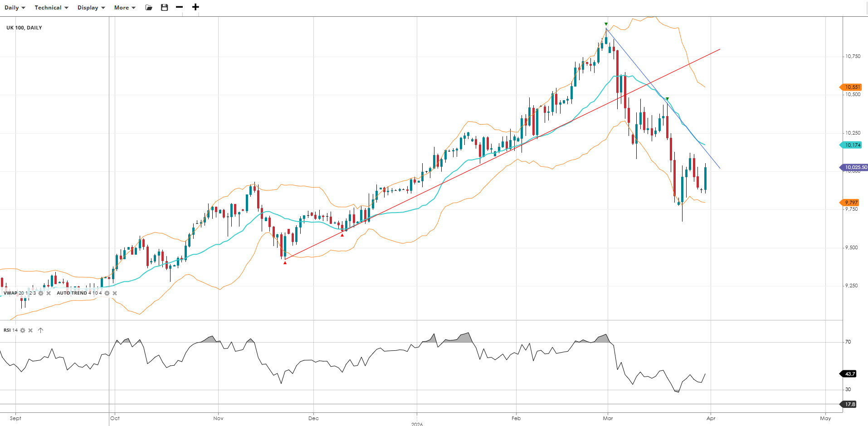The image size is (868, 426).
Task: Move RSI panel up with arrow
Action: (x=40, y=330)
